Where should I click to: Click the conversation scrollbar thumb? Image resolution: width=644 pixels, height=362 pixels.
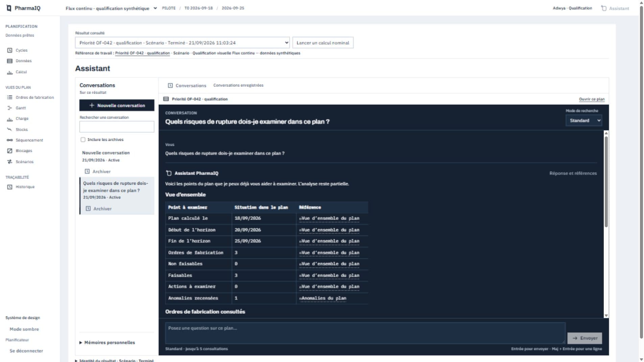pos(606,182)
